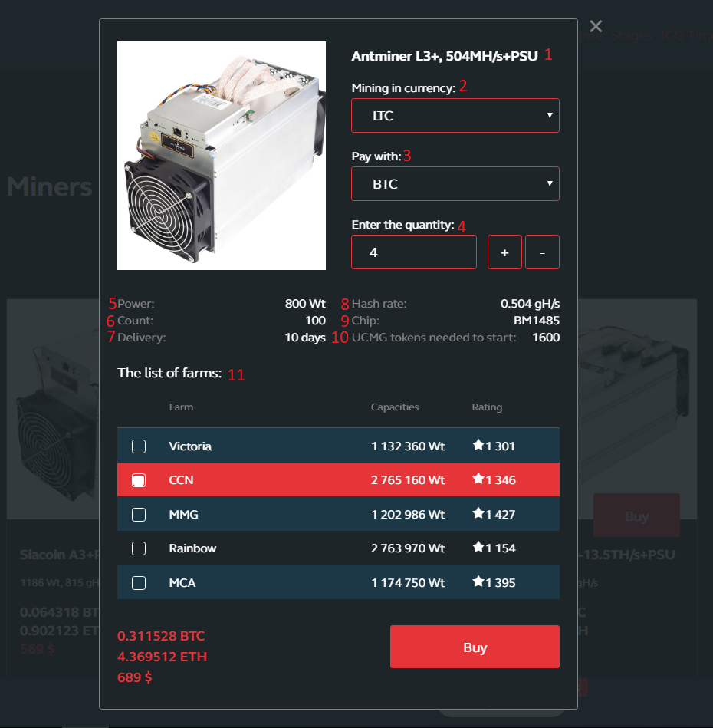
Task: Click the 689 $ price
Action: (134, 677)
